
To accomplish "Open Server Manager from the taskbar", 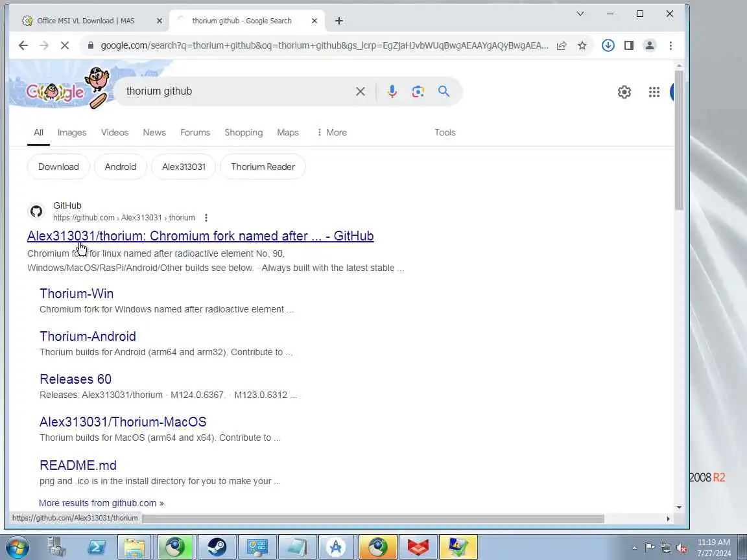I will (x=56, y=547).
